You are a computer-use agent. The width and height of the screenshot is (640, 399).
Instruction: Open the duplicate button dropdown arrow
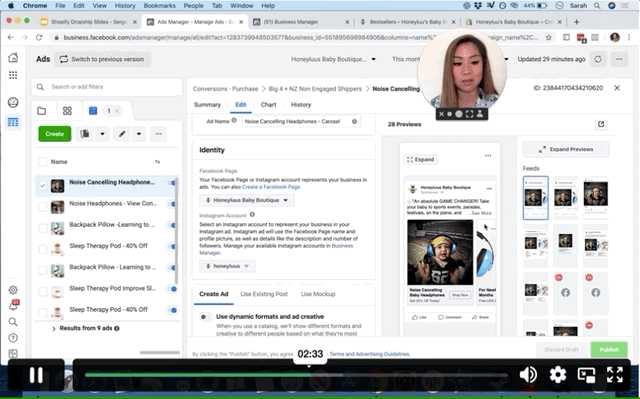coord(102,134)
